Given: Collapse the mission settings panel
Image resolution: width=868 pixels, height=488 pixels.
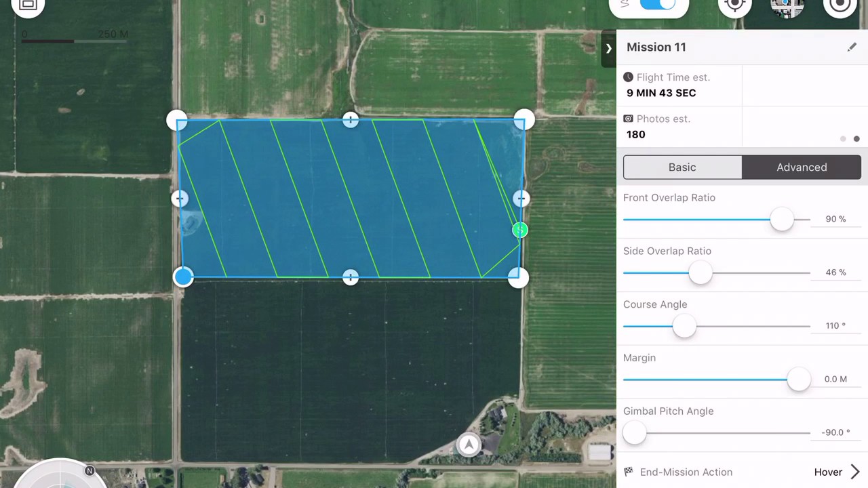Looking at the screenshot, I should click(x=608, y=48).
